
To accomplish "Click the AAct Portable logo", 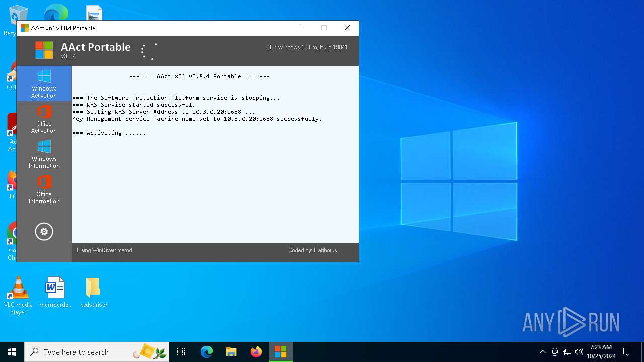I will pos(44,50).
